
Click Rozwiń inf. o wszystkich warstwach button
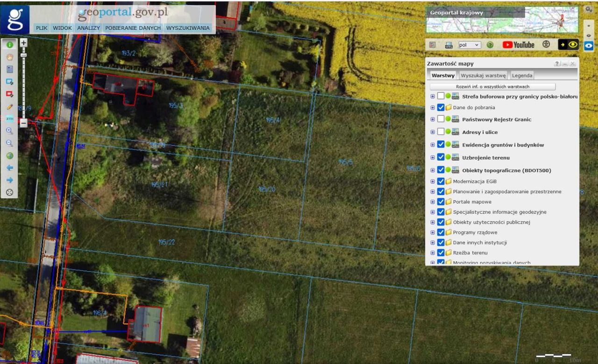(x=493, y=87)
